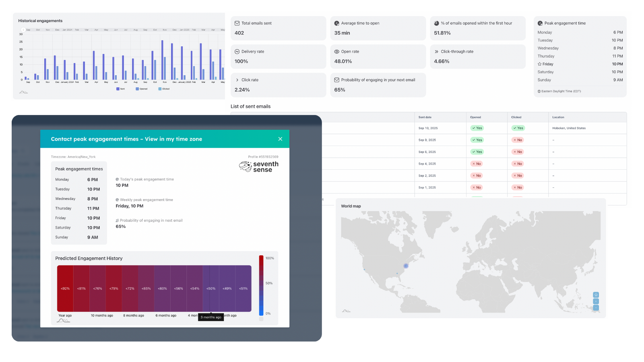Screen dimensions: 644x362
Task: Click the Total emails sent envelope icon
Action: (237, 23)
